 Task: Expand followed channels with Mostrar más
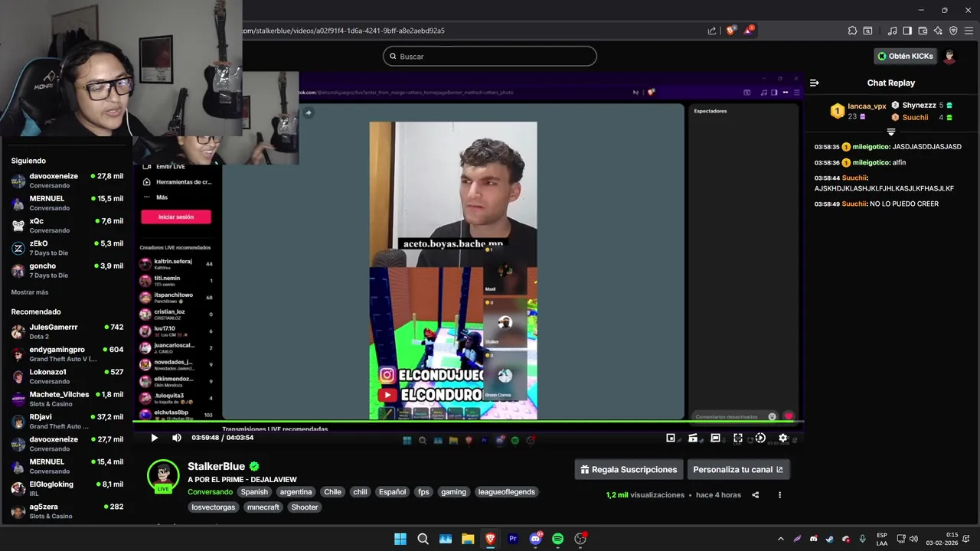(x=30, y=292)
